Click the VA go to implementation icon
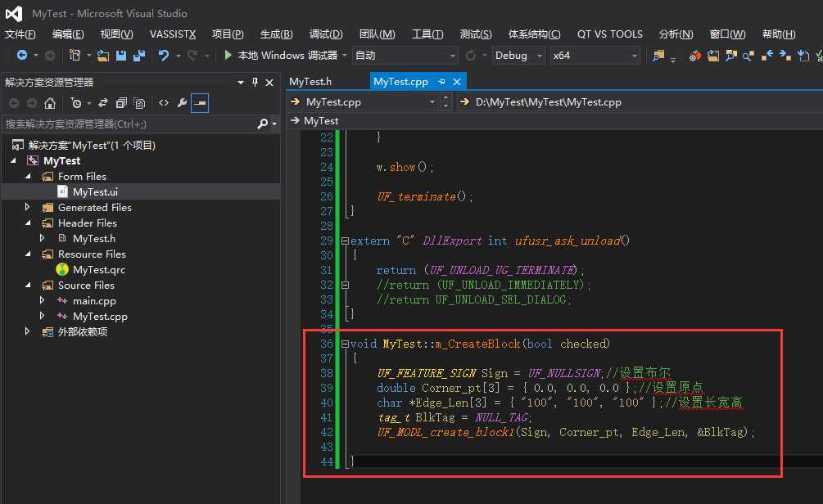This screenshot has width=823, height=504. click(x=803, y=56)
